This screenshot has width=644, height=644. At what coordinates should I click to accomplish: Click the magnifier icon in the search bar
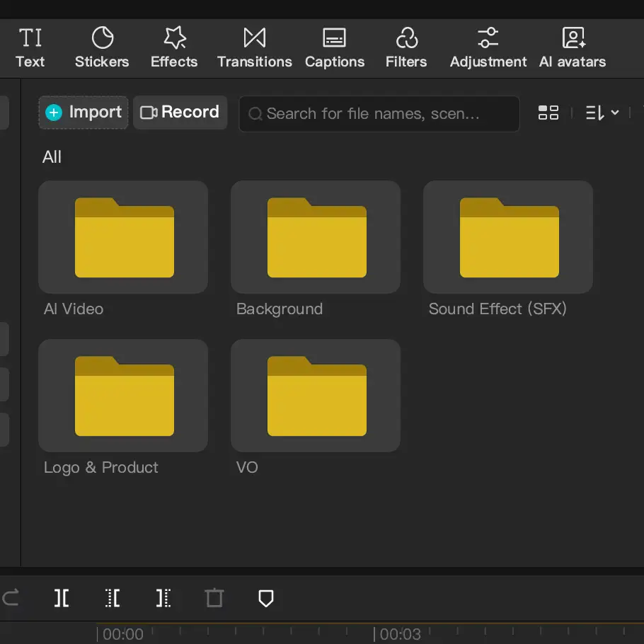tap(255, 114)
